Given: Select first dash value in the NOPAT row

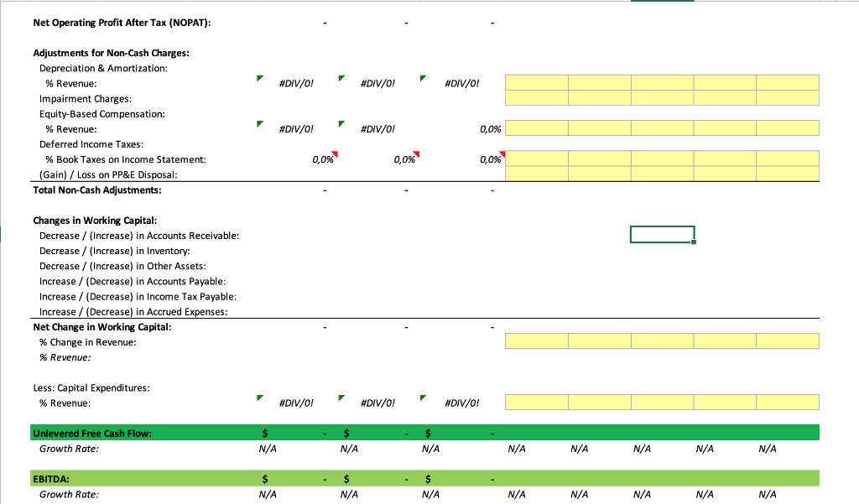Looking at the screenshot, I should pos(325,23).
